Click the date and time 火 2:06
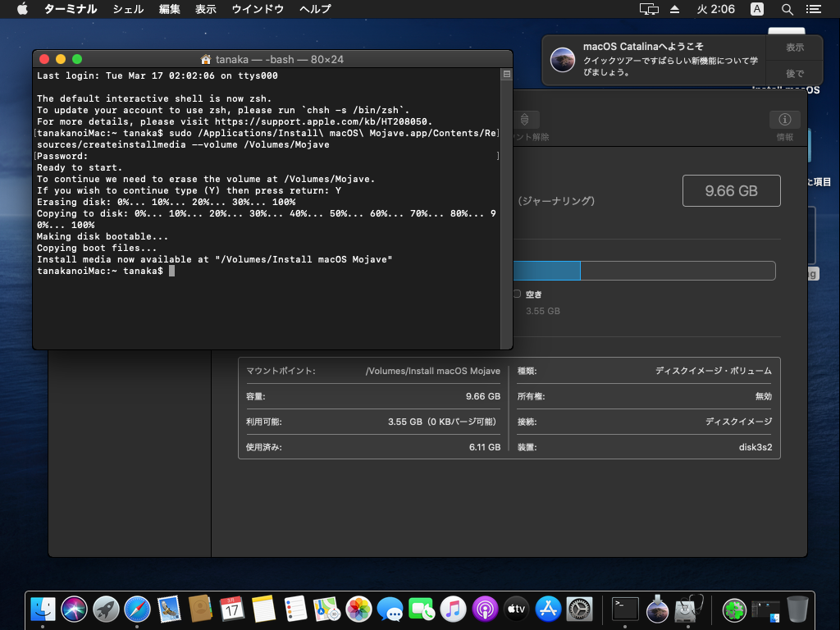 tap(715, 9)
